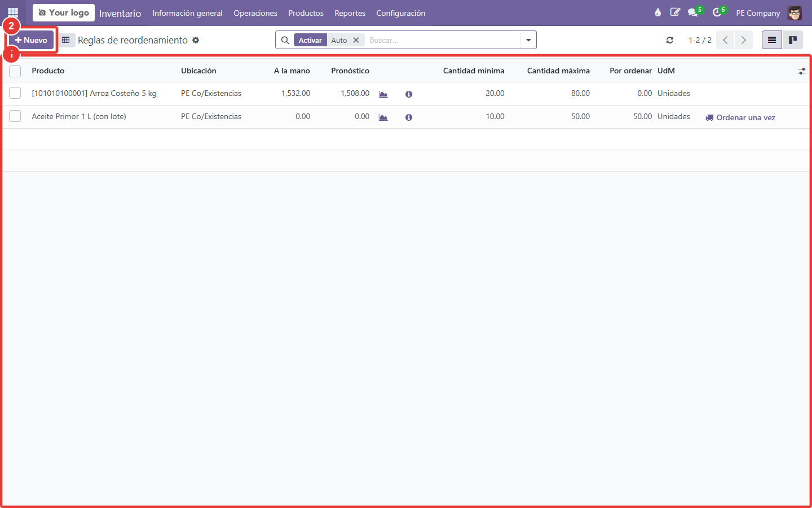
Task: Expand the search options dropdown arrow
Action: [x=528, y=40]
